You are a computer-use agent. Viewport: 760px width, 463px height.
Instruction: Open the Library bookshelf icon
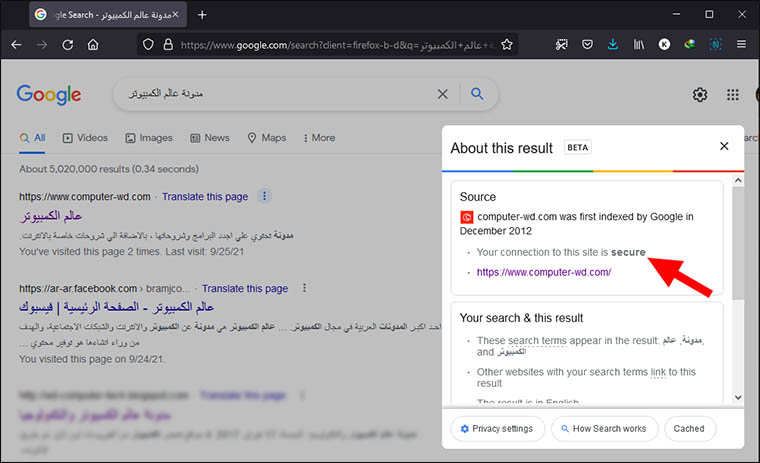[639, 45]
